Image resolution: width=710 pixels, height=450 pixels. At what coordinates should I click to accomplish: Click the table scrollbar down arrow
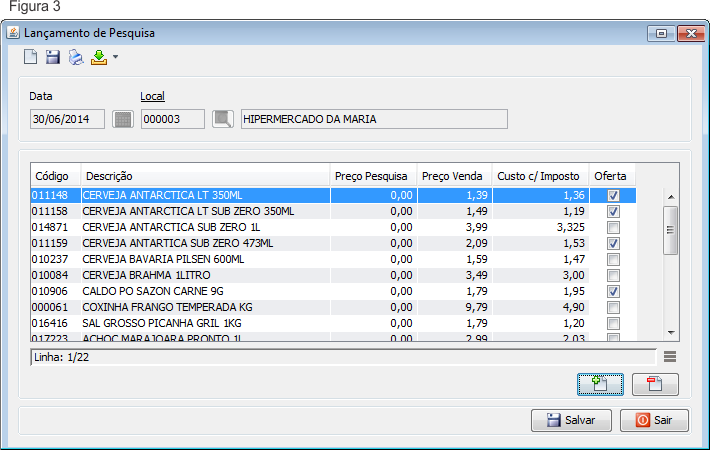(671, 333)
